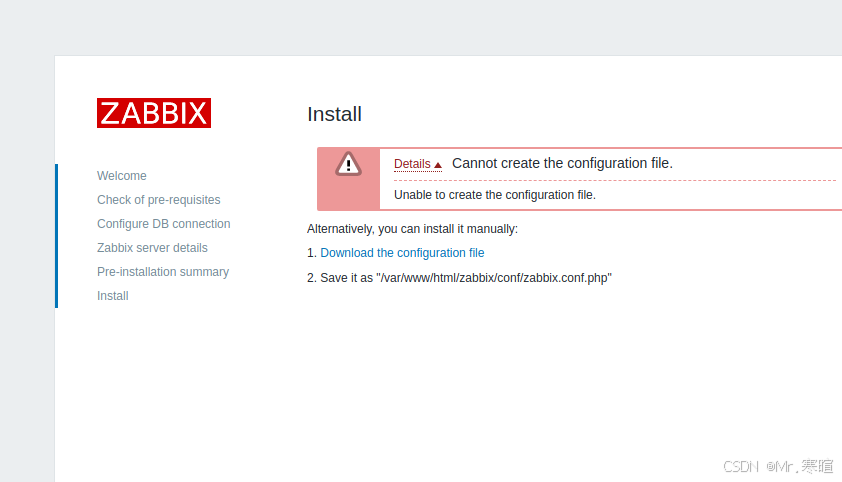Screen dimensions: 842x482
Task: Click the ZABBIX logo
Action: click(x=154, y=113)
